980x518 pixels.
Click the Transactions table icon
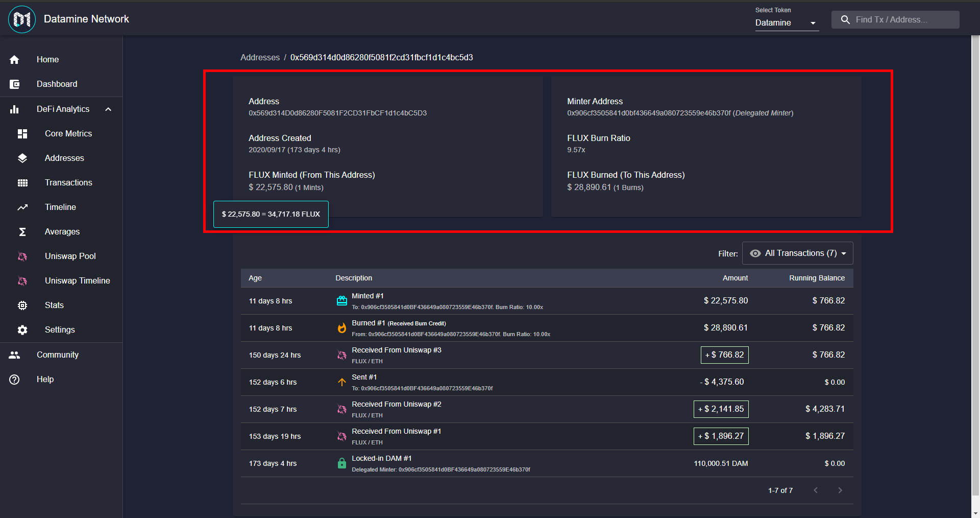pos(22,183)
